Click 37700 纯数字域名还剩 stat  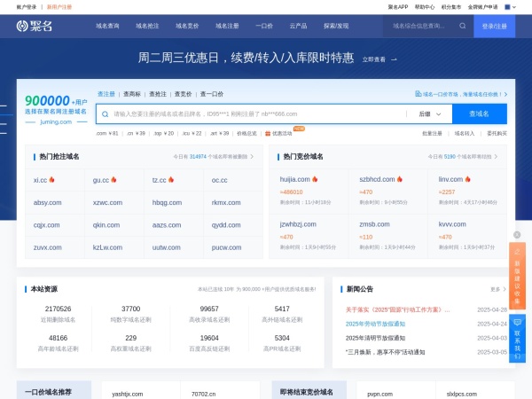(x=131, y=314)
